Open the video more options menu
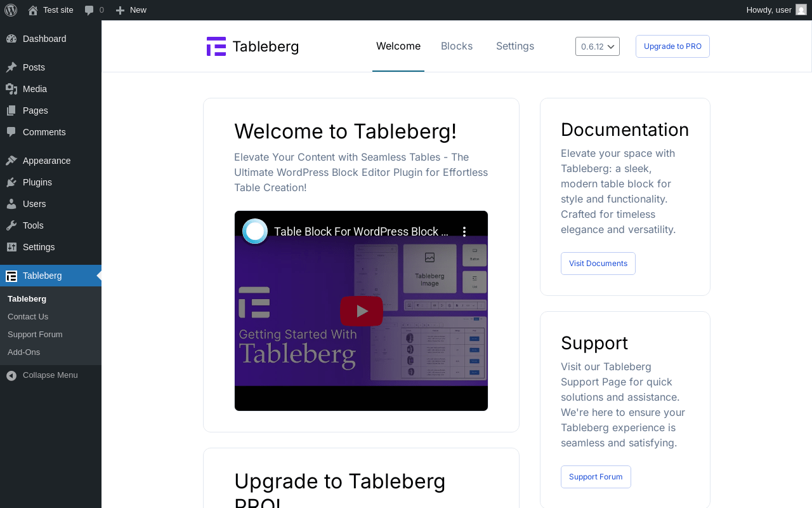 464,231
